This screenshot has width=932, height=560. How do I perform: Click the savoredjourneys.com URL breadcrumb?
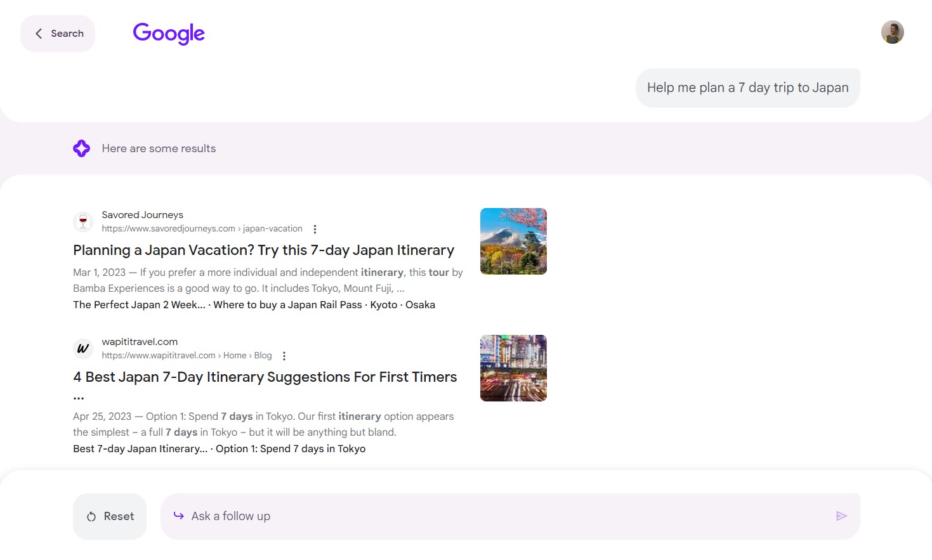point(202,229)
